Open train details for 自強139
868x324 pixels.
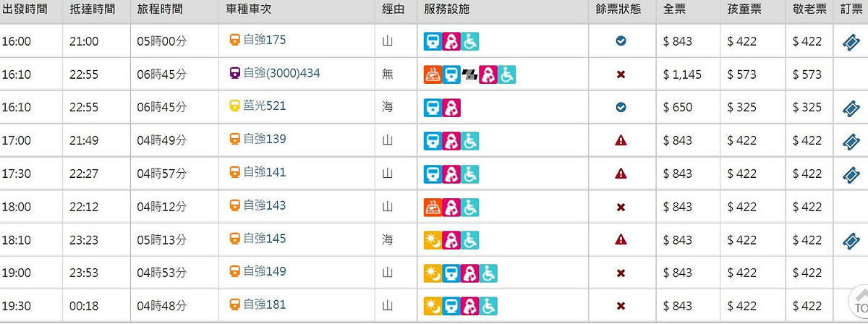pyautogui.click(x=265, y=139)
